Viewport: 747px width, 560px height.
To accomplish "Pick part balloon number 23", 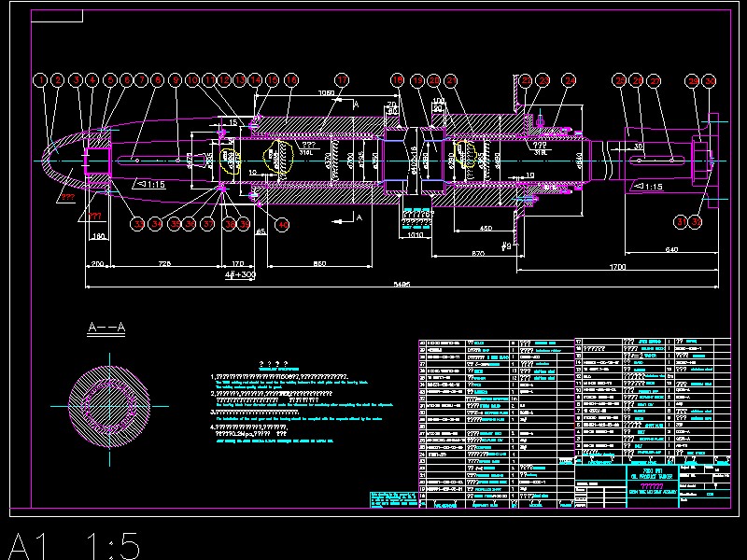I will pyautogui.click(x=544, y=80).
